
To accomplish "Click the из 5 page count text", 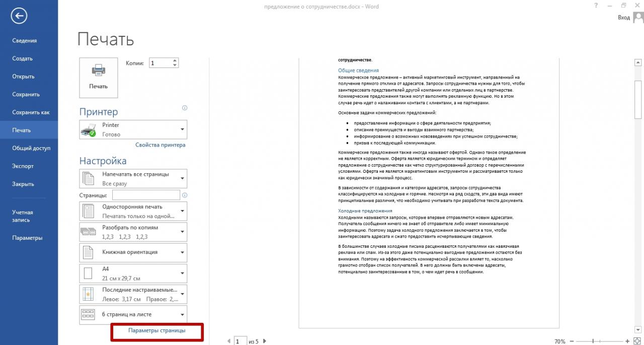I will click(253, 341).
